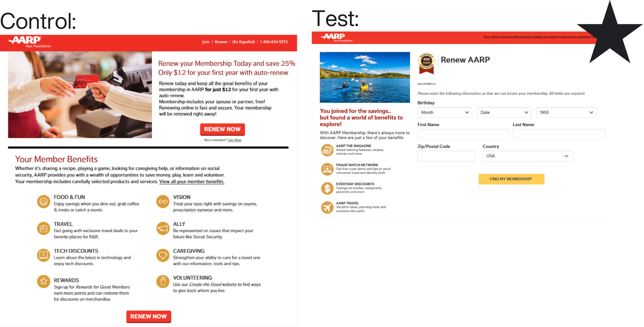Select (En Español) in Control header
644x327 pixels.
point(243,42)
